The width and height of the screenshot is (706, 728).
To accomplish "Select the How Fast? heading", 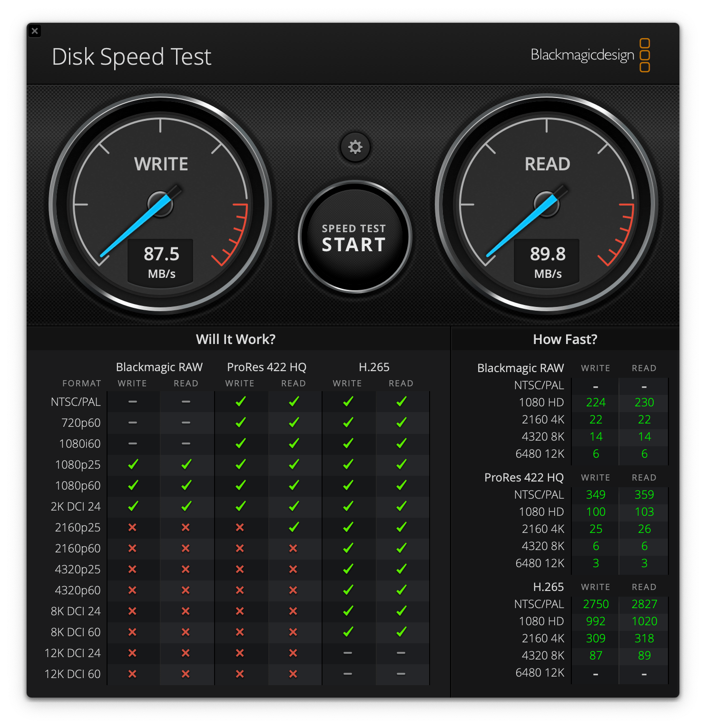I will pos(565,339).
